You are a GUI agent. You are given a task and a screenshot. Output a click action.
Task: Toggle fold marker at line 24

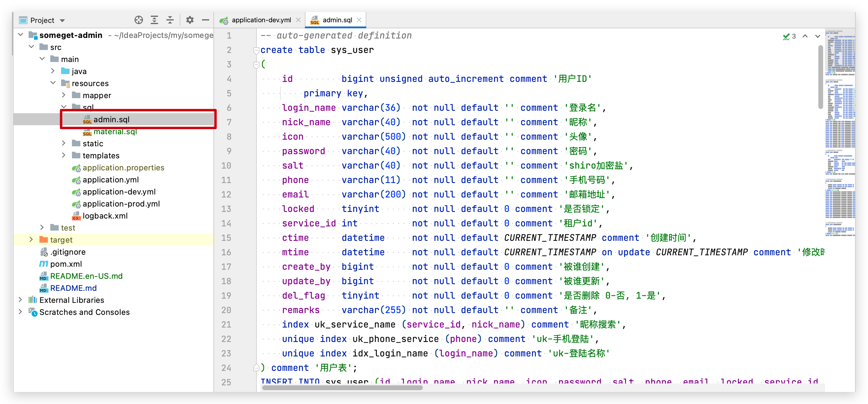tap(256, 368)
